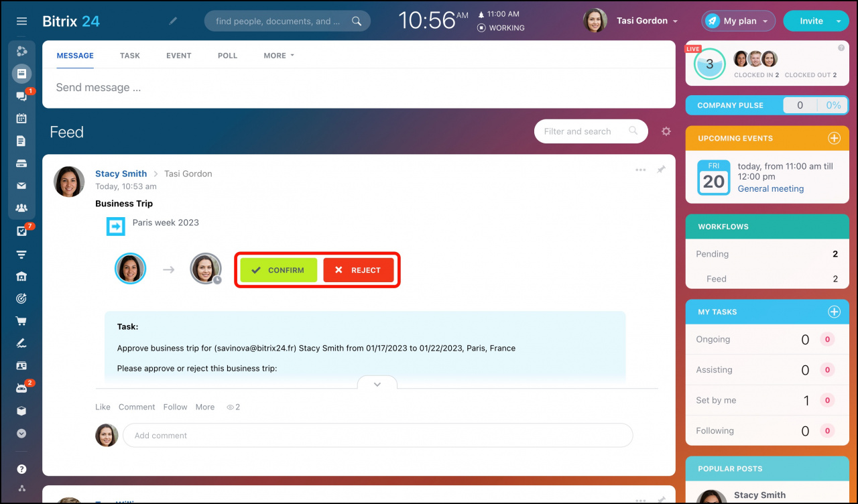
Task: Open the sitemap icon at sidebar bottom
Action: (21, 489)
